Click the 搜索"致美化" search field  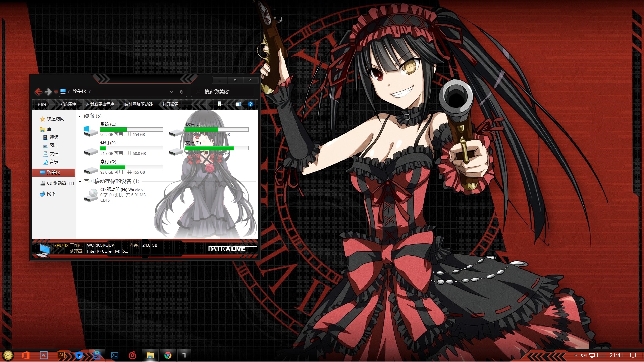[x=222, y=92]
